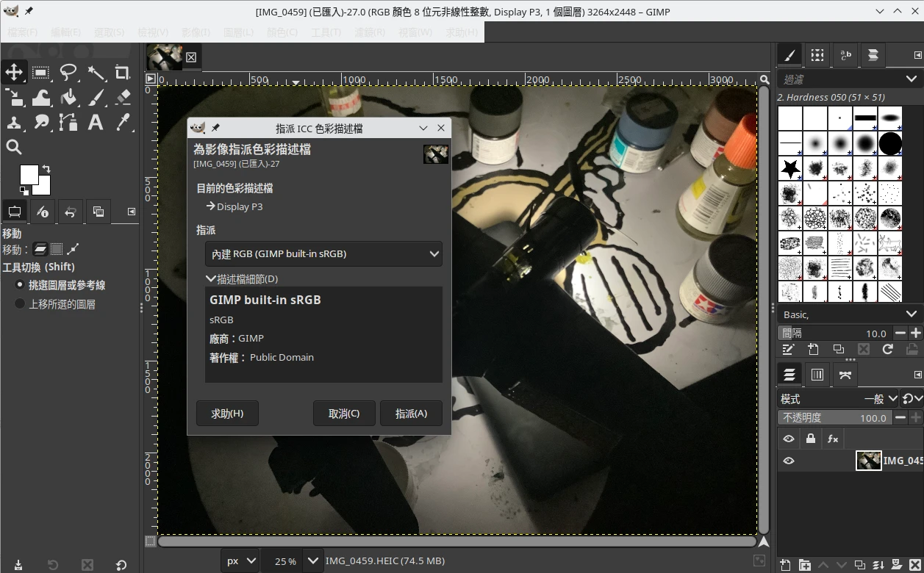Select the 挑選圖層或參考線 radio option
Screen dimensions: 924x573
click(x=20, y=285)
